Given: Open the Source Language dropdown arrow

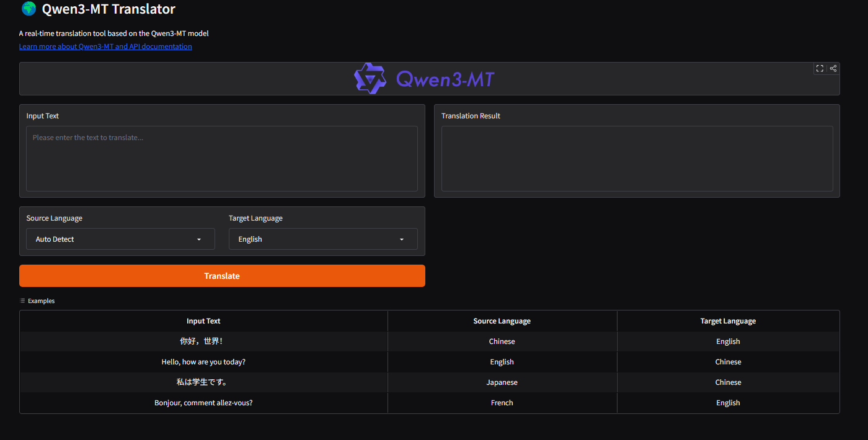Looking at the screenshot, I should (199, 239).
